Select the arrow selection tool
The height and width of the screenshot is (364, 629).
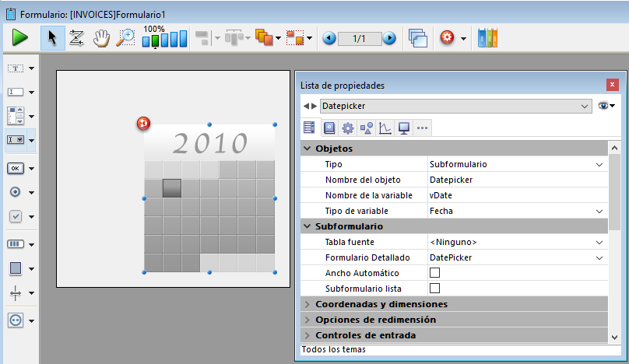51,37
